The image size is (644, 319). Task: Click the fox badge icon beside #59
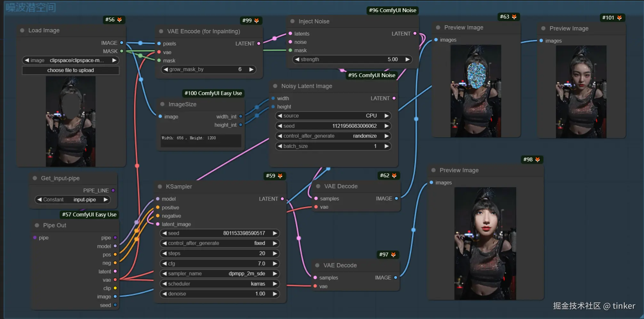click(280, 176)
